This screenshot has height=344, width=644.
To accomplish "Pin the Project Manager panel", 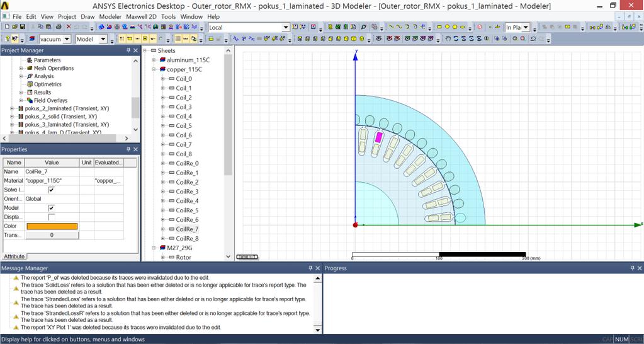I will click(x=128, y=50).
